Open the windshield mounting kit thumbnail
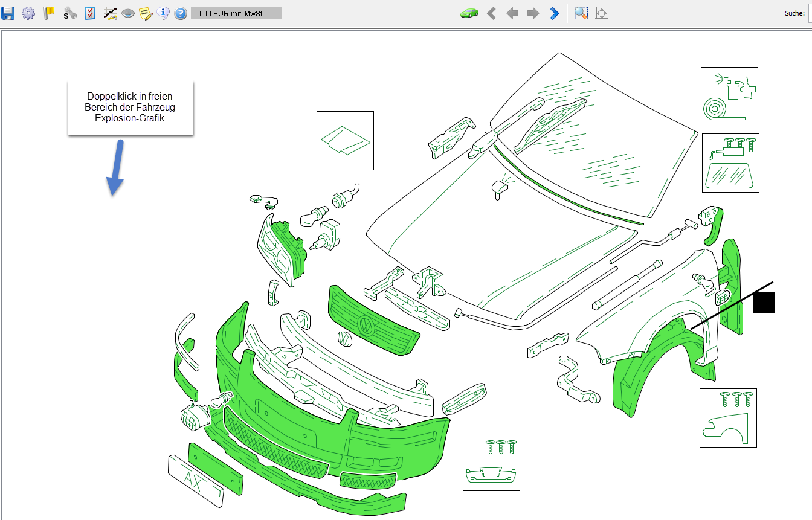The height and width of the screenshot is (520, 812). 730,163
